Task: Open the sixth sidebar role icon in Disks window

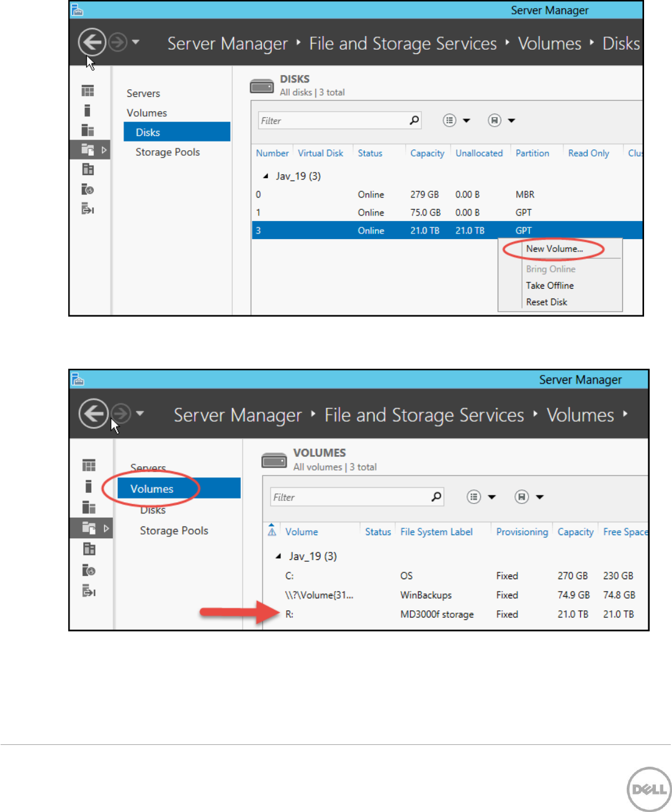Action: point(87,189)
